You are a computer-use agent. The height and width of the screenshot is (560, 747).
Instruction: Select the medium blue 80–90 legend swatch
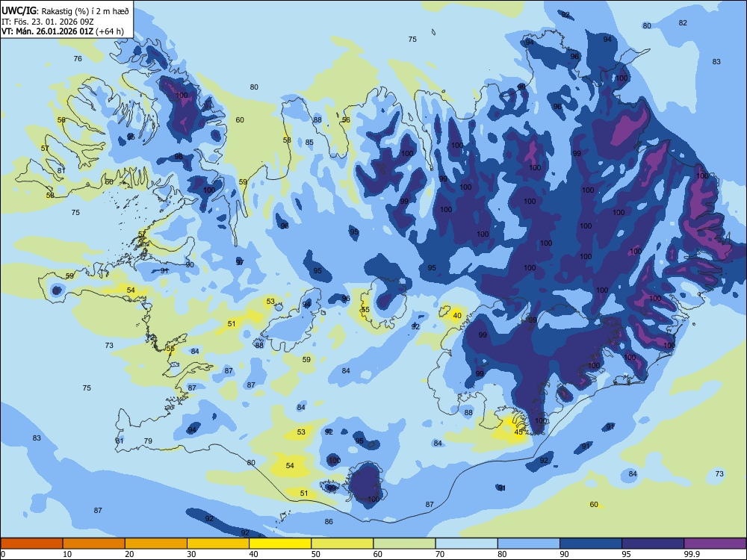[x=529, y=544]
